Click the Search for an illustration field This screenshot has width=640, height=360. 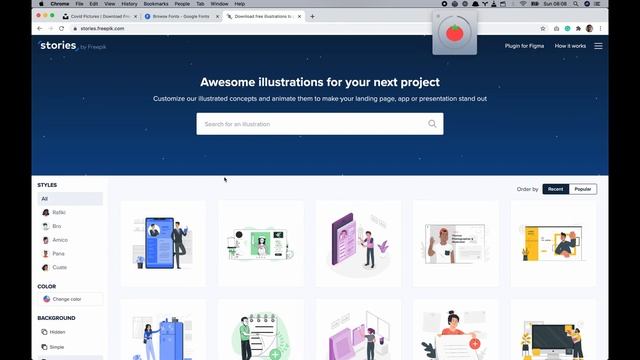tap(320, 124)
